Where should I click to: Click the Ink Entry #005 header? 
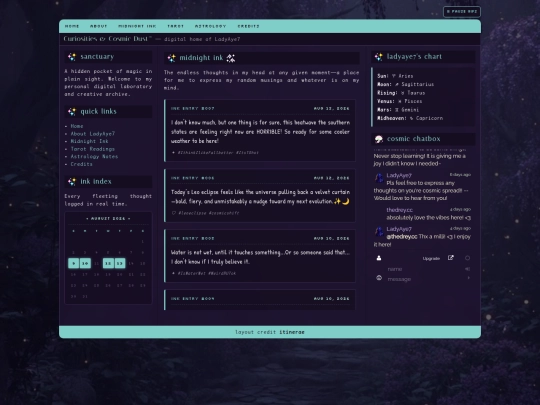pyautogui.click(x=192, y=238)
